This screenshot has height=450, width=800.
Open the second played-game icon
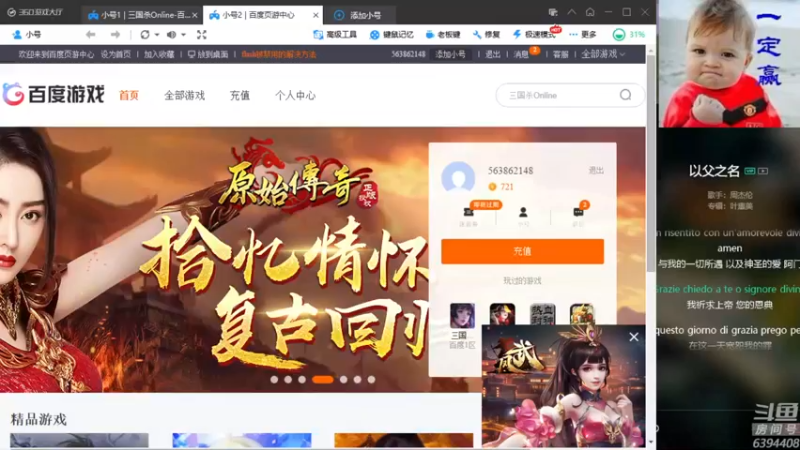click(502, 314)
